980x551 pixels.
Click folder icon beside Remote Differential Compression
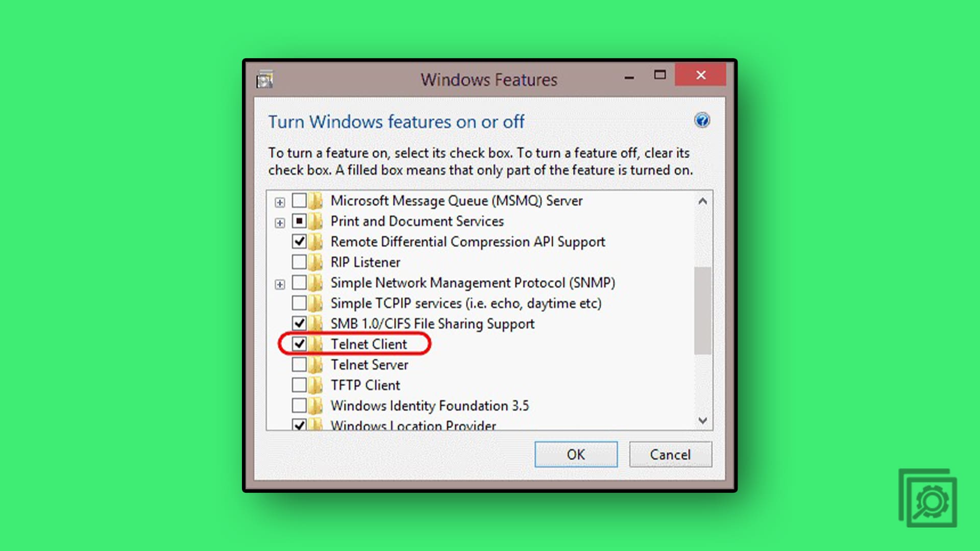coord(316,242)
